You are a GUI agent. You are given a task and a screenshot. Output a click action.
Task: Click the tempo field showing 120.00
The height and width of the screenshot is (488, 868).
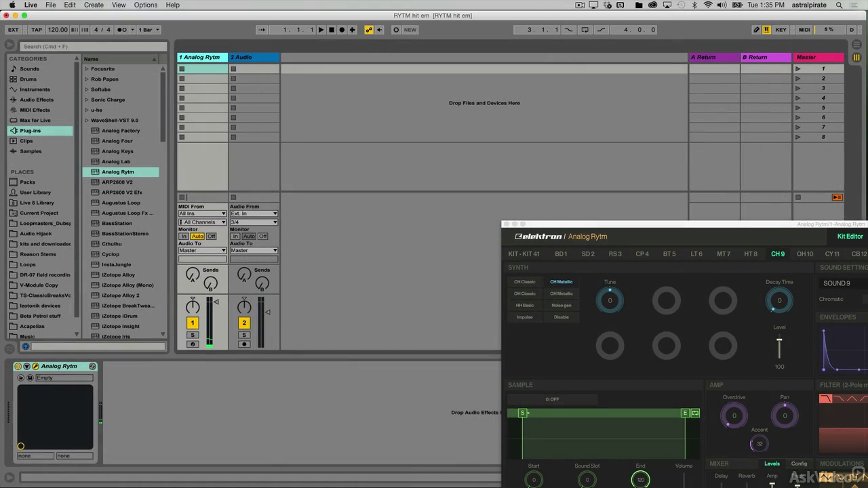(58, 30)
